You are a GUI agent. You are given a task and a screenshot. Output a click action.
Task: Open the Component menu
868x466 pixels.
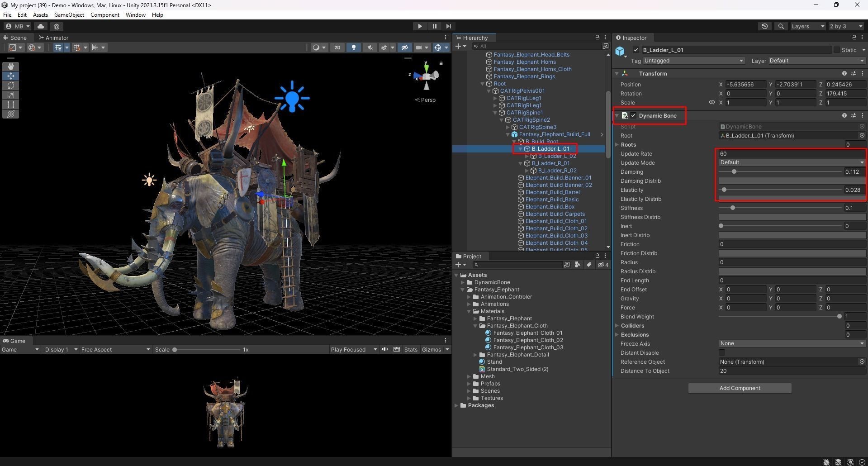pos(105,15)
